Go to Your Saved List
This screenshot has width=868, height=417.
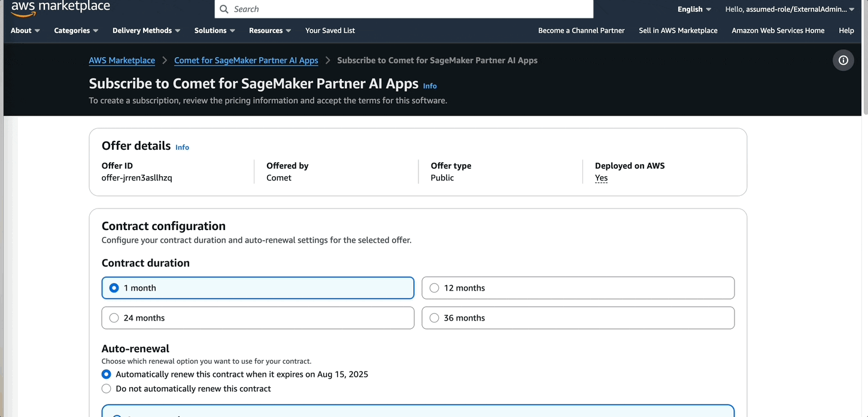330,31
